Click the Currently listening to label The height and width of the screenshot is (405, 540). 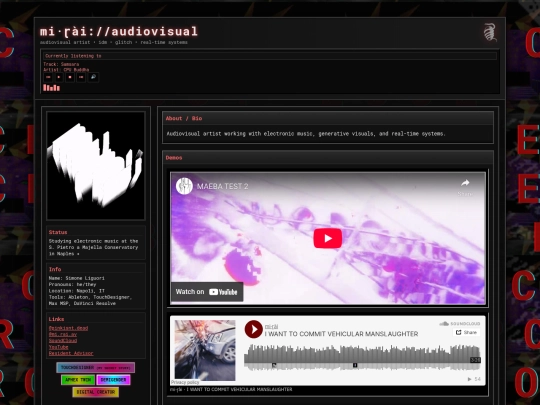pyautogui.click(x=73, y=56)
